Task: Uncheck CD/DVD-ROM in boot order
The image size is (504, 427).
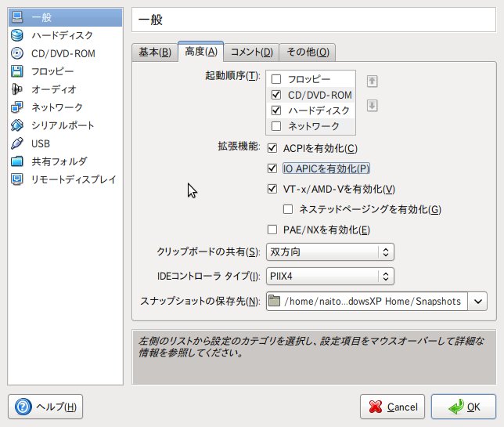Action: (x=276, y=95)
